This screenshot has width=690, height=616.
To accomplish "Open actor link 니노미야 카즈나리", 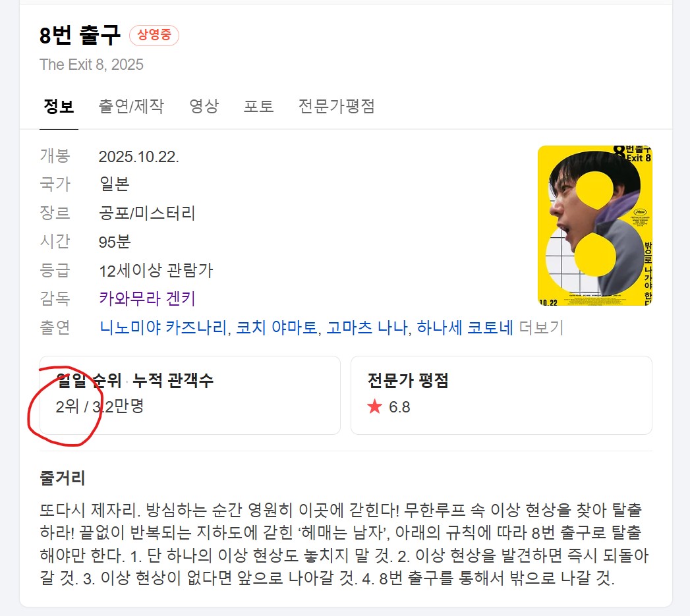I will 163,327.
